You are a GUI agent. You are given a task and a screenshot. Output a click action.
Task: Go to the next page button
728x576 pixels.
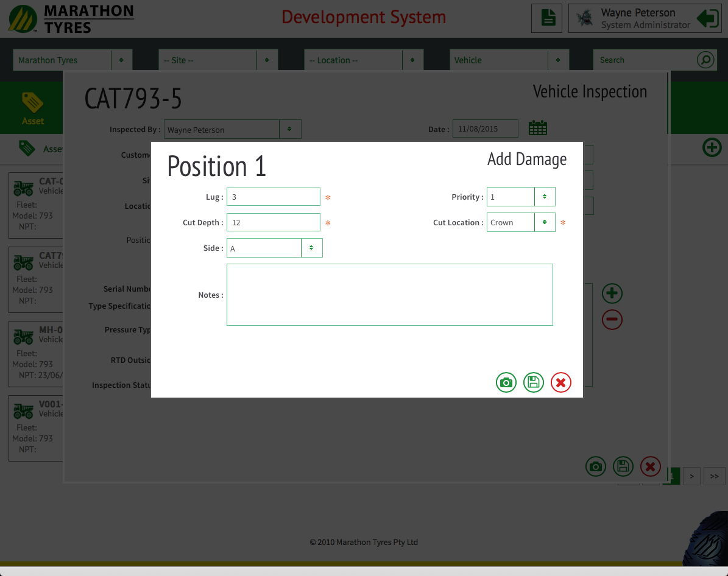point(691,476)
